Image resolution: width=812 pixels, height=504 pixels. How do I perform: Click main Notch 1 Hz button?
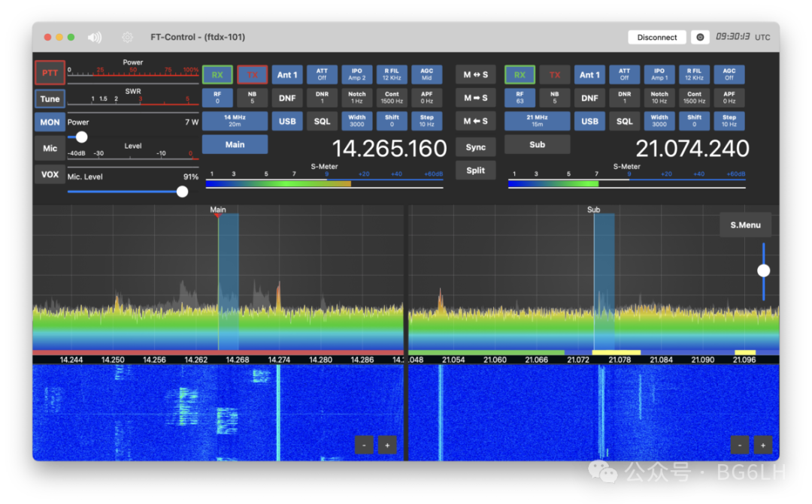(x=357, y=98)
